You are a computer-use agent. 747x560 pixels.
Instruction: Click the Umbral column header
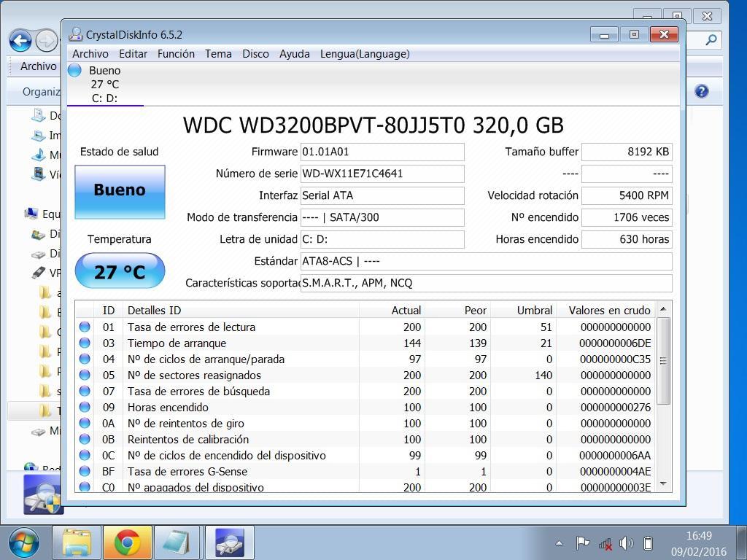523,311
